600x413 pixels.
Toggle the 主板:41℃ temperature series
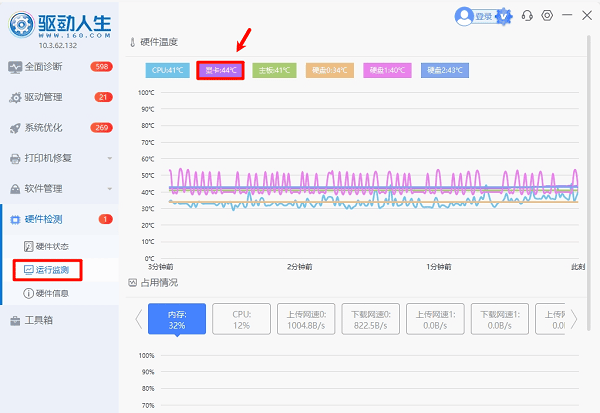[x=274, y=70]
